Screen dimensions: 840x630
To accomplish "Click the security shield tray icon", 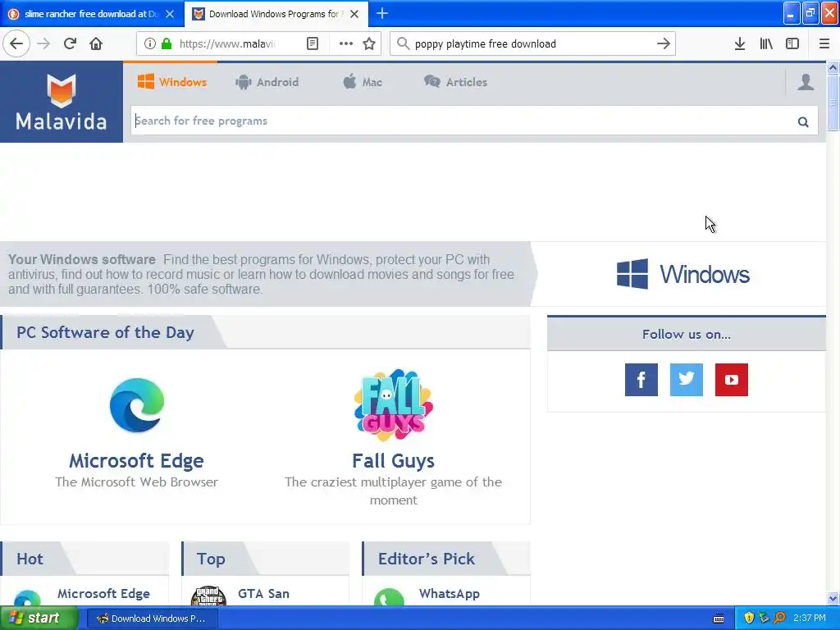I will [749, 619].
